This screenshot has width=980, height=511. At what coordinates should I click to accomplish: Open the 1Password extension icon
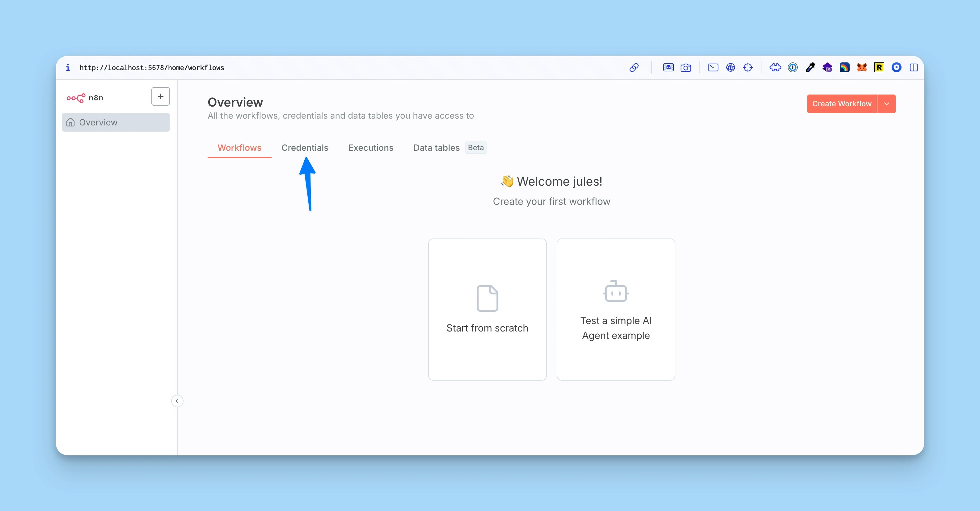click(792, 68)
